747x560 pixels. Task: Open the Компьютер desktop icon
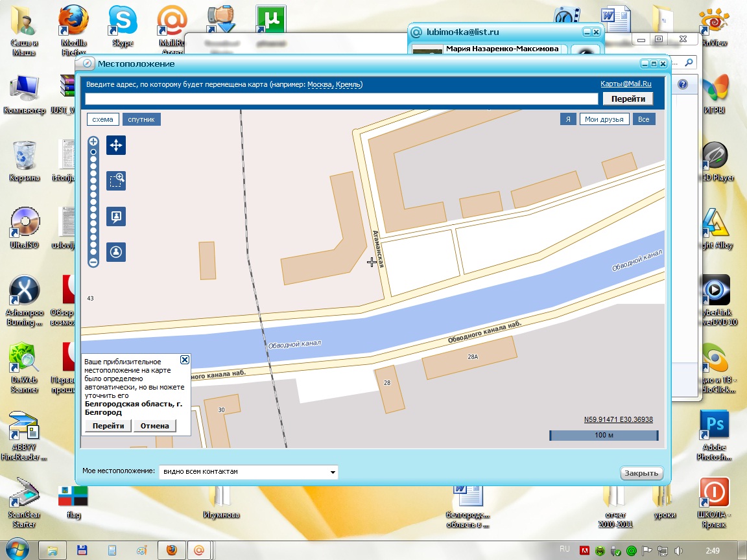(x=24, y=94)
